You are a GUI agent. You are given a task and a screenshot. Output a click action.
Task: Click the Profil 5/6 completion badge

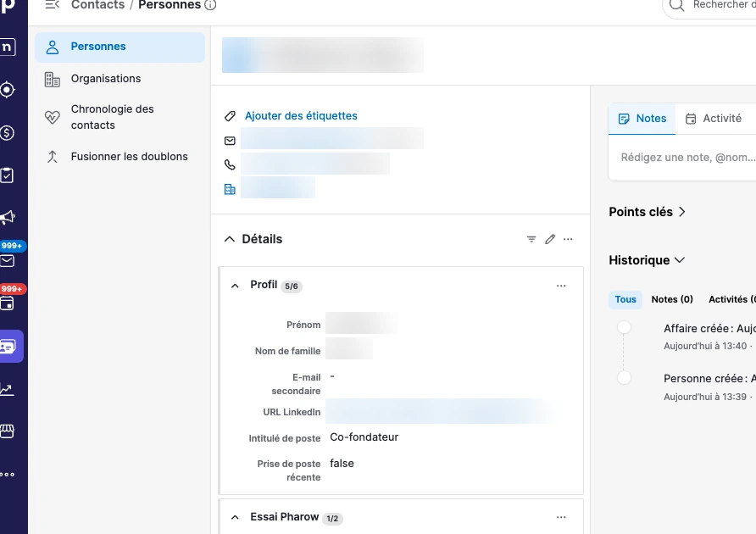292,286
